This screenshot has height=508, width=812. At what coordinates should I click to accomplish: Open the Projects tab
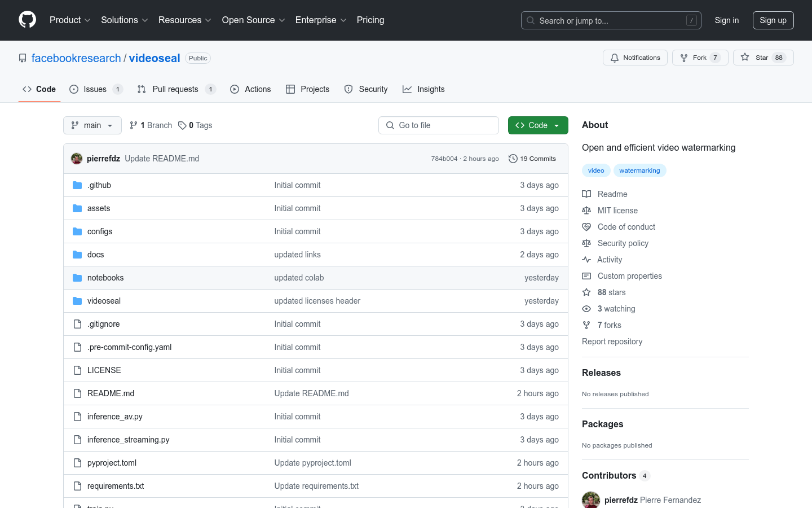(307, 89)
